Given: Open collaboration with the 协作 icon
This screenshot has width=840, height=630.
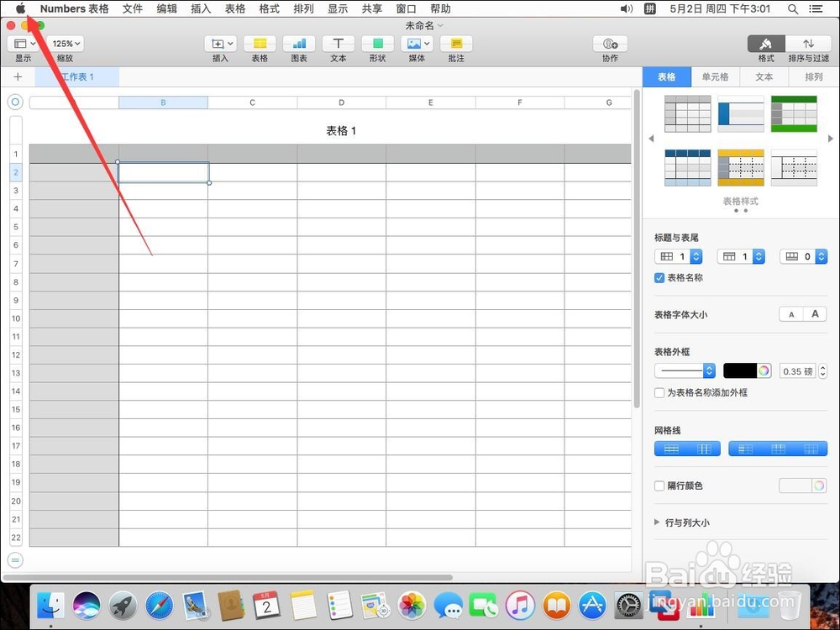Looking at the screenshot, I should pos(609,46).
